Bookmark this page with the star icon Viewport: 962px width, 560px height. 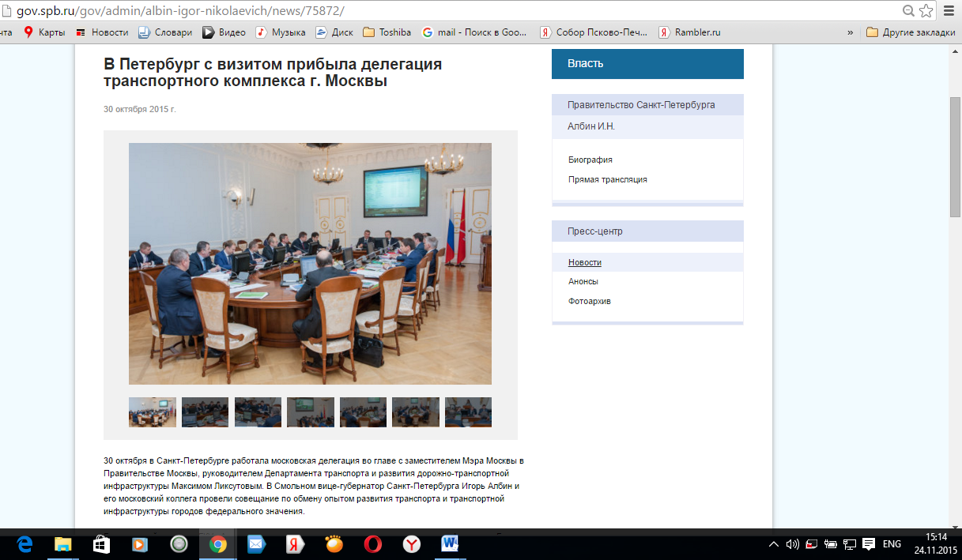coord(926,11)
